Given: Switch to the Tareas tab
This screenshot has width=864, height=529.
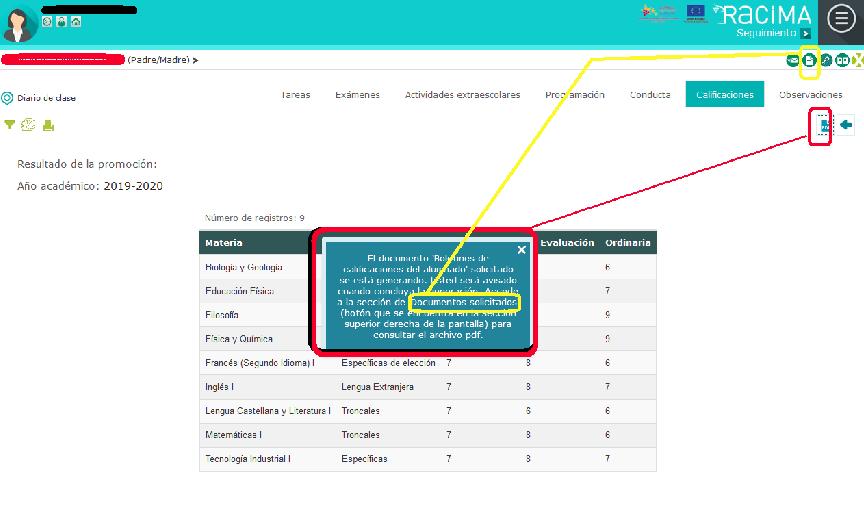Looking at the screenshot, I should pos(295,95).
